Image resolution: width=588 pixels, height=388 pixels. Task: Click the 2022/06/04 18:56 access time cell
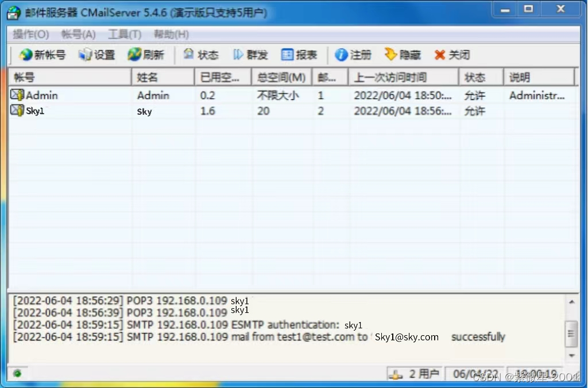point(403,111)
